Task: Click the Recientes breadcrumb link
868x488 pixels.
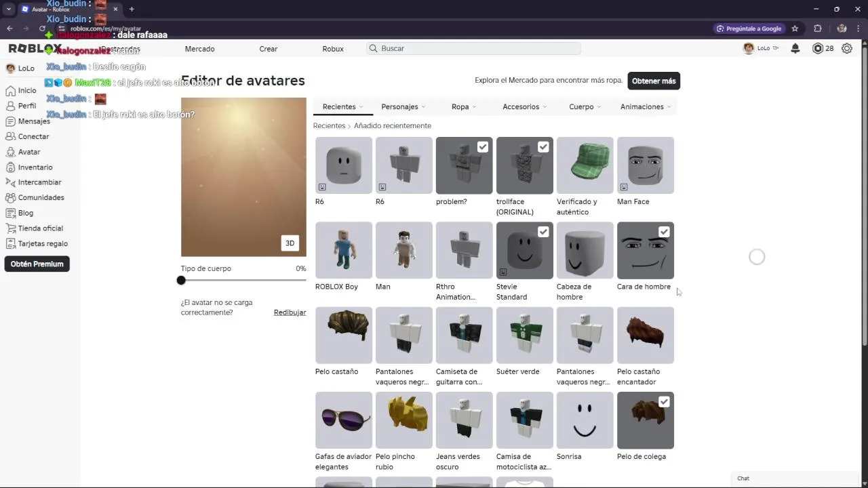Action: (x=329, y=126)
